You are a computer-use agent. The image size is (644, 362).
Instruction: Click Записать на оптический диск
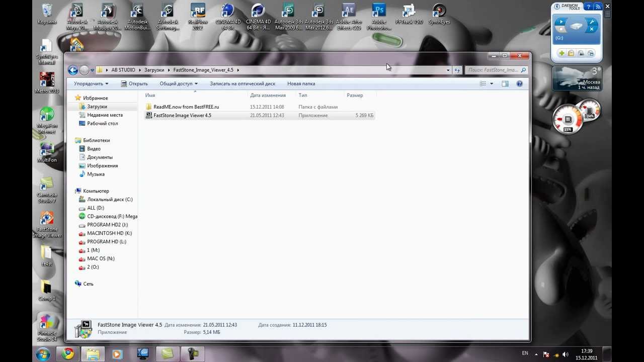243,83
